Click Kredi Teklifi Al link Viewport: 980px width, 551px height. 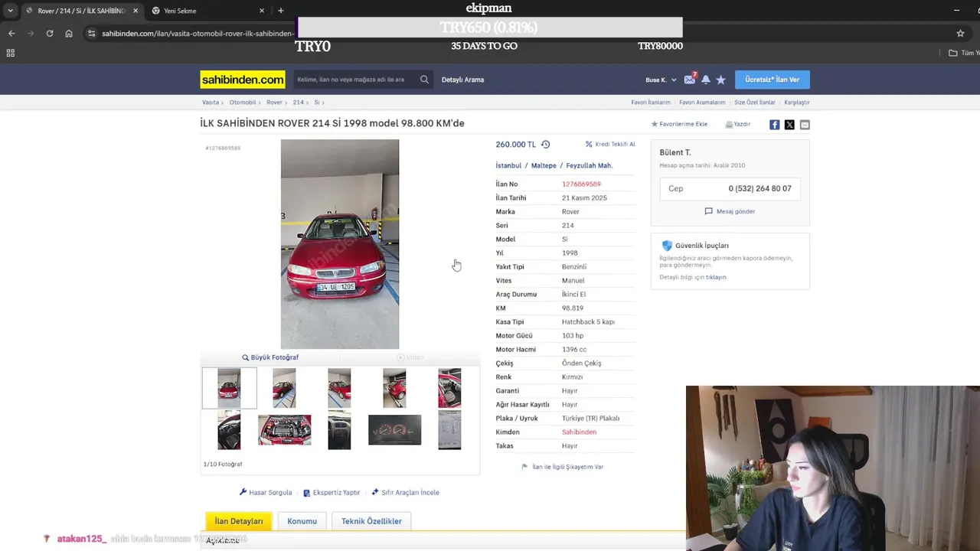click(610, 144)
